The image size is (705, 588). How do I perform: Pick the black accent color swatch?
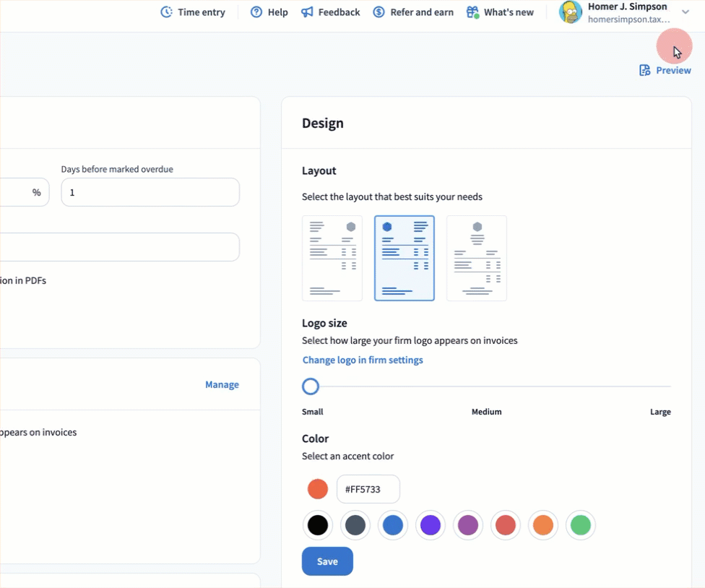(x=318, y=525)
